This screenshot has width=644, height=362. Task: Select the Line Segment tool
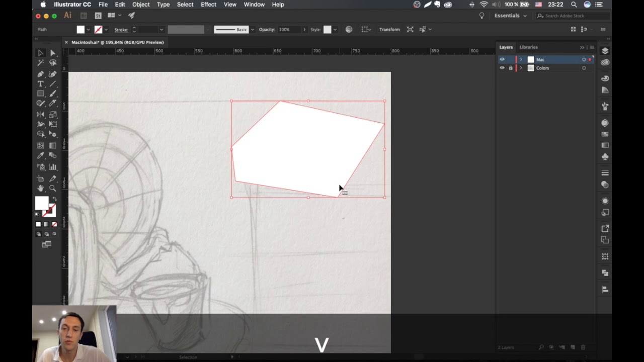tap(53, 83)
